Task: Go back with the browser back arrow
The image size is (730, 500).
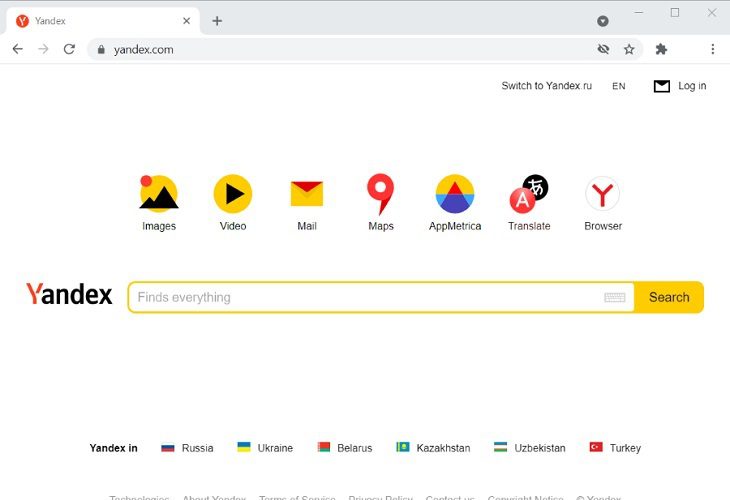Action: point(18,49)
